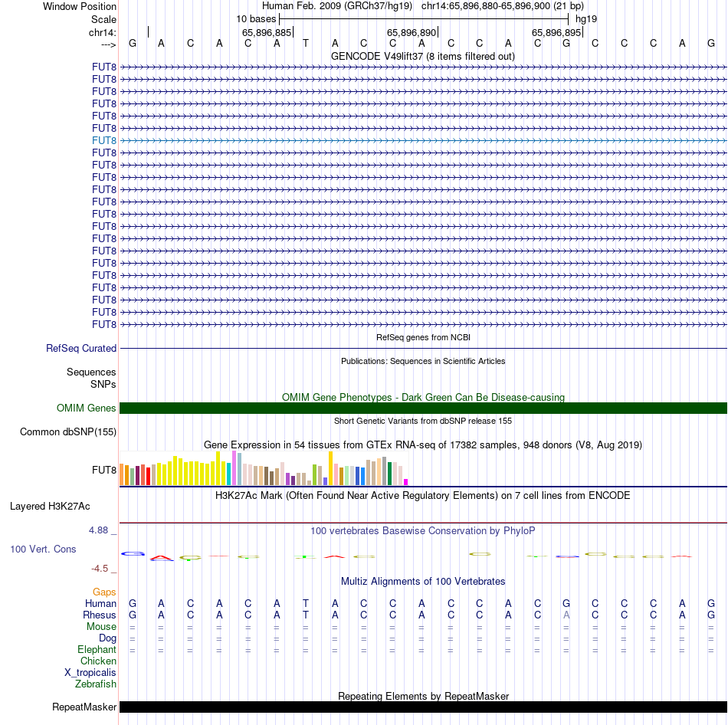Screen dimensions: 728x725
Task: Click the FUT8 GTEx expression bar chart
Action: point(264,468)
